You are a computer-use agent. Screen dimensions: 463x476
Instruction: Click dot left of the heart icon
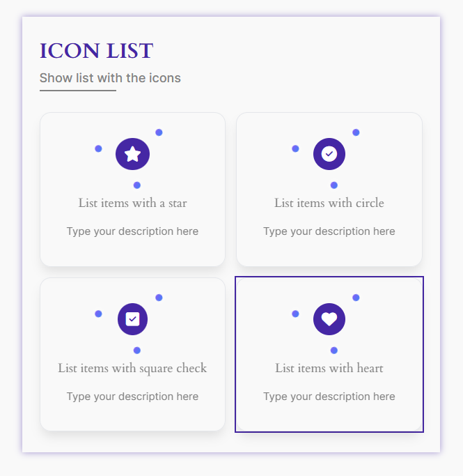[295, 314]
